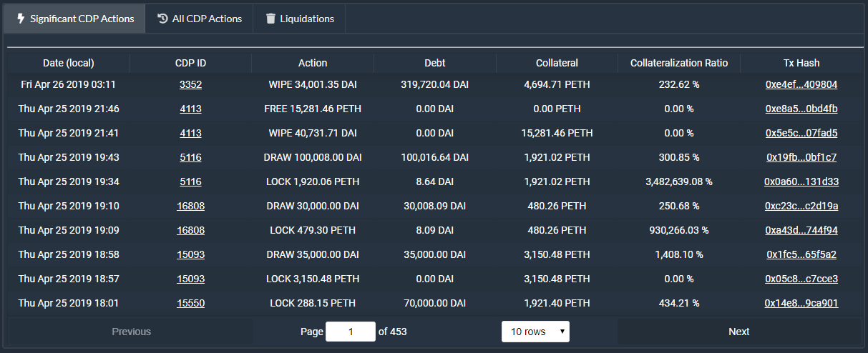
Task: Open CDP ID 3352 link
Action: [190, 84]
